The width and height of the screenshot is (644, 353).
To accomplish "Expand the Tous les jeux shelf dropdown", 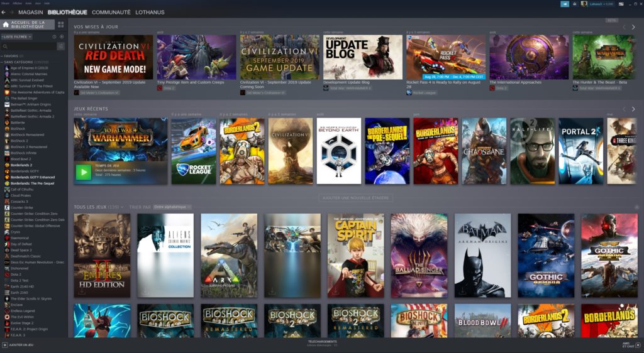I will pos(122,207).
